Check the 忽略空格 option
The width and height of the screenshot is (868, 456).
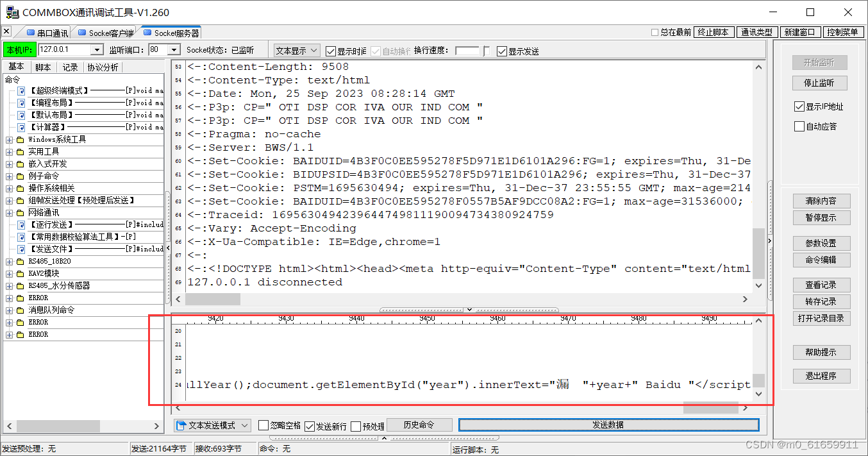coord(263,425)
